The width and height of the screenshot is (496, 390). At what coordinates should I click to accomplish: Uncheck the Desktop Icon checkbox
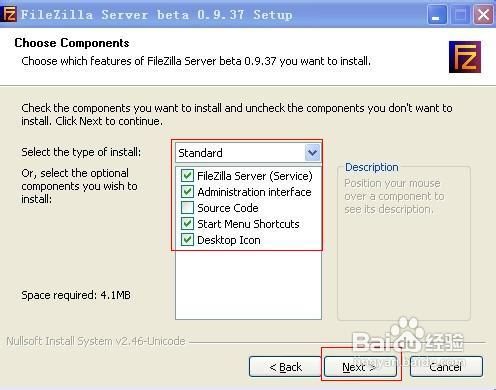[187, 239]
